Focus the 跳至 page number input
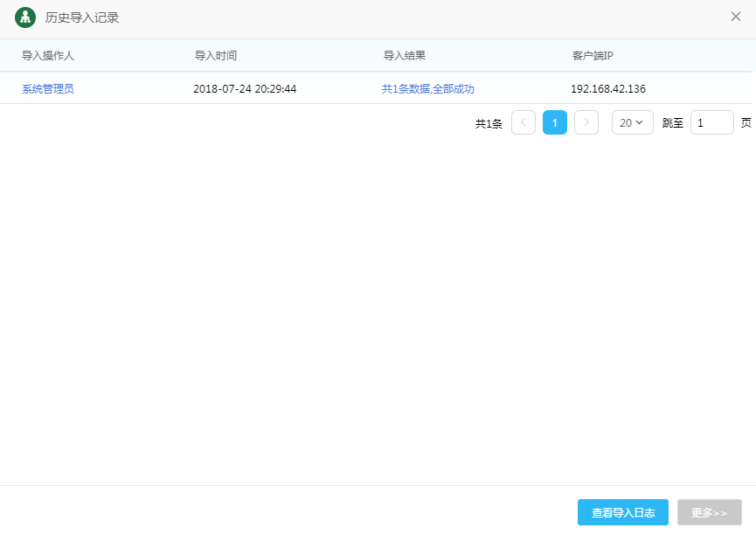This screenshot has height=535, width=756. 711,123
